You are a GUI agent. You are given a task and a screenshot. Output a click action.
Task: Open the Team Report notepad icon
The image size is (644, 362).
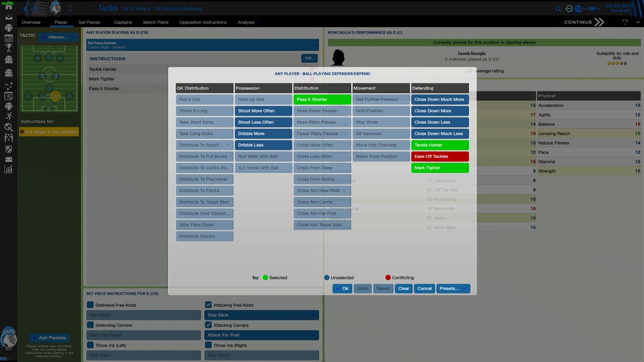9,96
